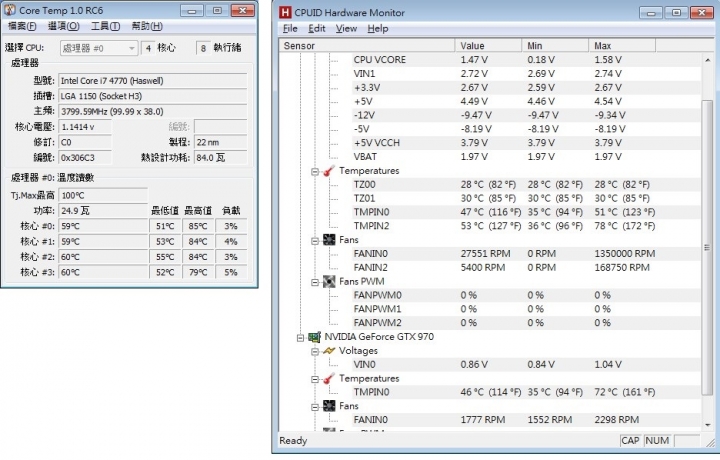
Task: Collapse the GTX 970 Temperatures node
Action: (315, 380)
